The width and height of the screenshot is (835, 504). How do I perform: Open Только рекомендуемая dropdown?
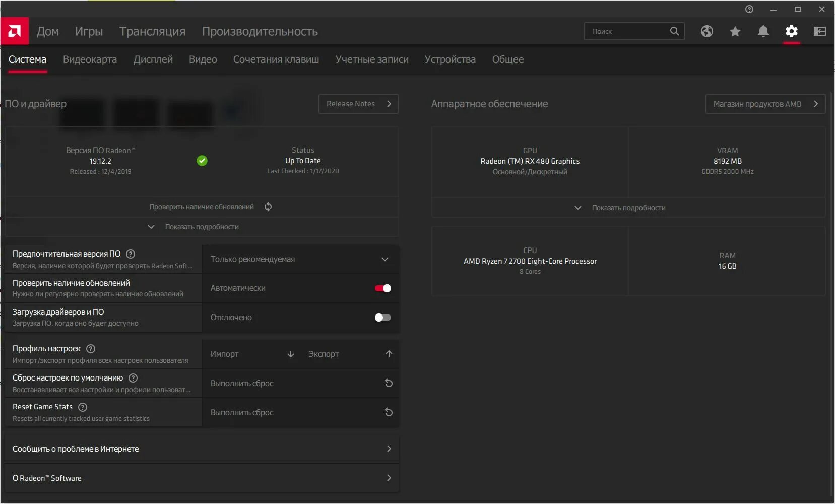(x=300, y=259)
